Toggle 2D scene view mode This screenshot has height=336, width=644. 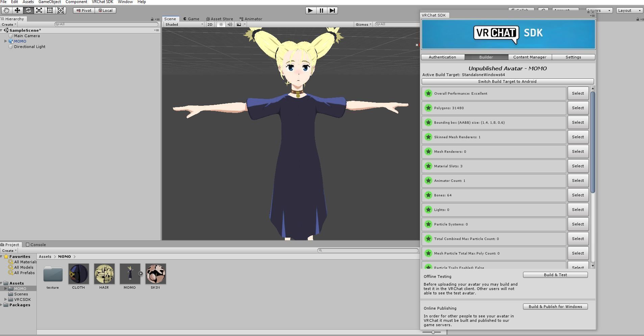tap(210, 24)
